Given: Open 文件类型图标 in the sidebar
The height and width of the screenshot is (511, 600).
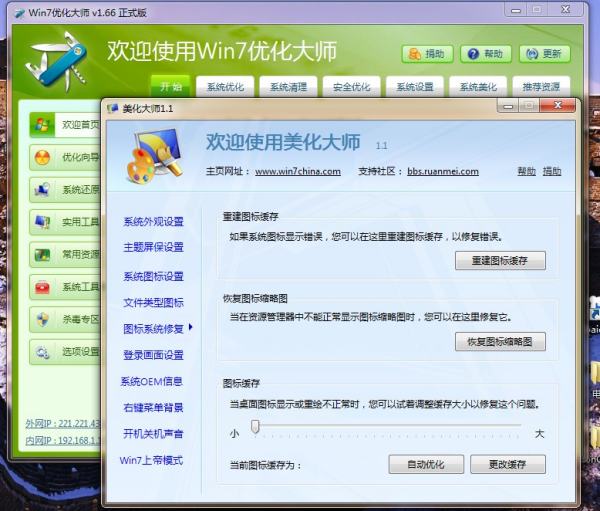Looking at the screenshot, I should click(x=153, y=303).
